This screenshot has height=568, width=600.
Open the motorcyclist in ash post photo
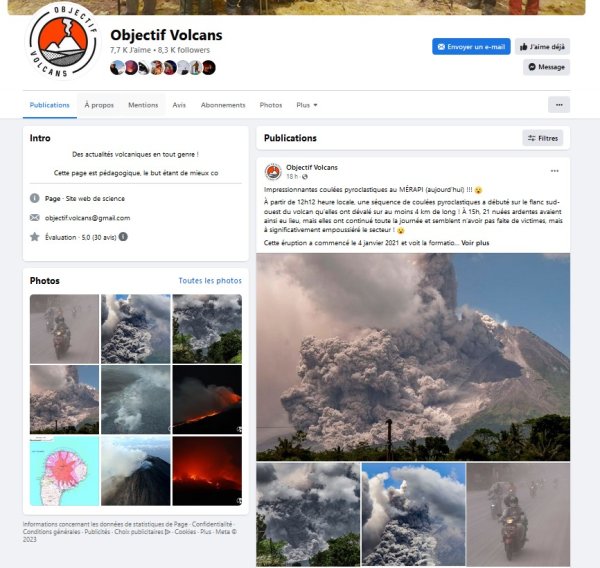[x=518, y=514]
